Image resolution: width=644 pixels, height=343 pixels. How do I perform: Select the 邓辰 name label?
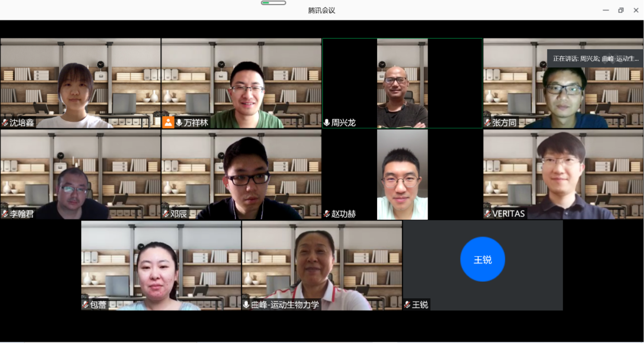point(179,214)
